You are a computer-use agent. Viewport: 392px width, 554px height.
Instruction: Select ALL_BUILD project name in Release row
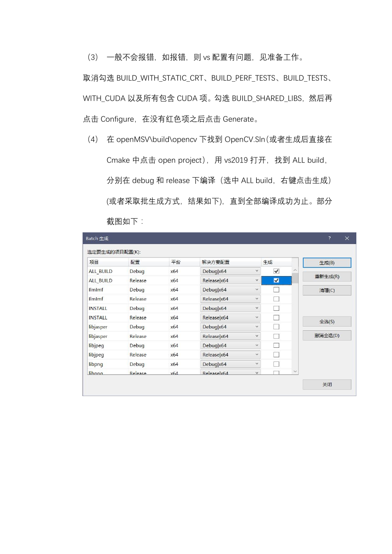101,281
